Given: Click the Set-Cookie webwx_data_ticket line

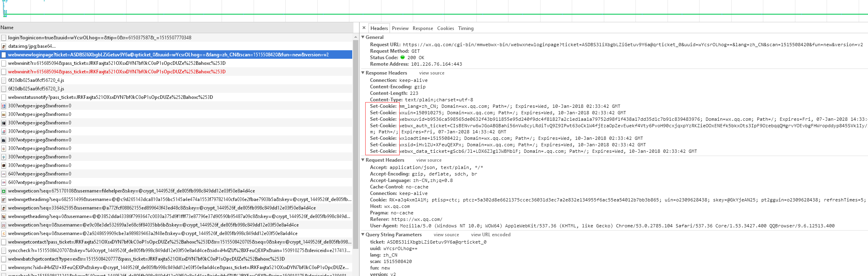Looking at the screenshot, I should pos(533,151).
